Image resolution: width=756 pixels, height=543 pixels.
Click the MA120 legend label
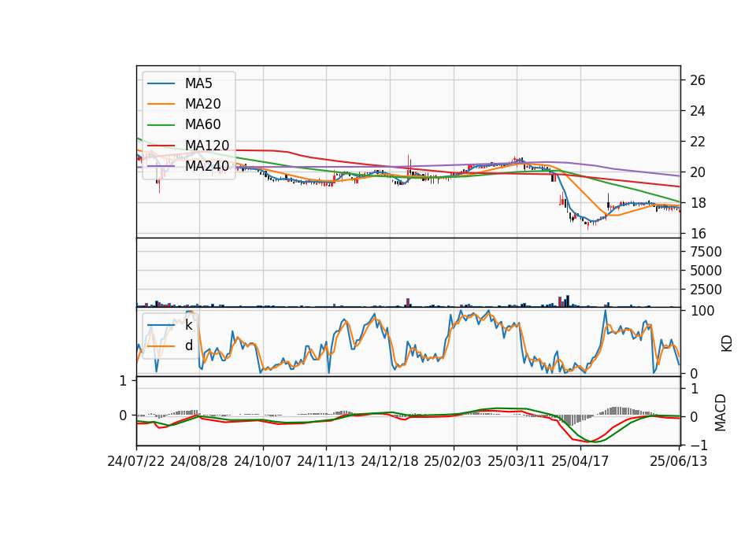(207, 146)
